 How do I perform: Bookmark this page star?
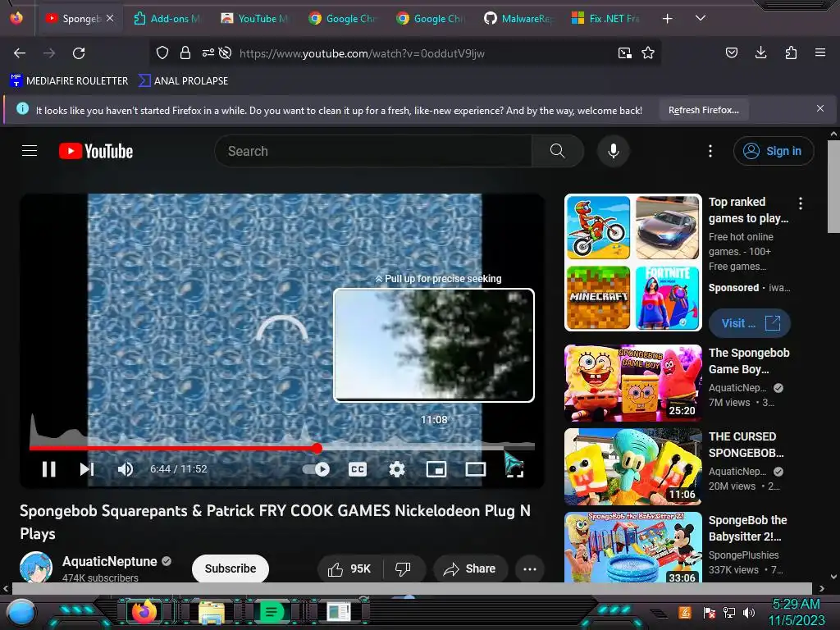(x=648, y=53)
